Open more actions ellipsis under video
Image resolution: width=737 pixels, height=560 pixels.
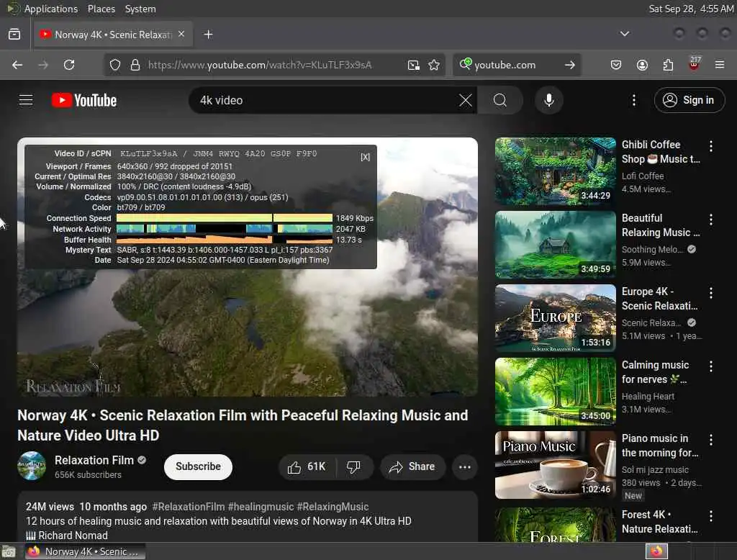coord(465,467)
